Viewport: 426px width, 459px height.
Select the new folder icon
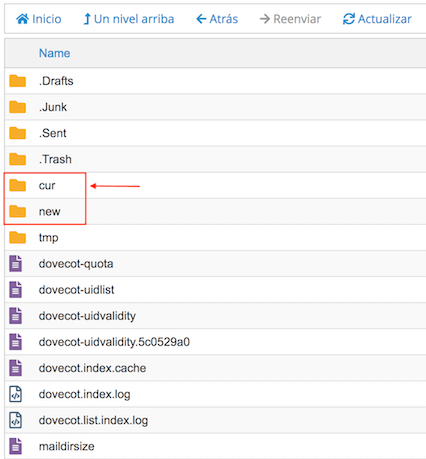[18, 211]
